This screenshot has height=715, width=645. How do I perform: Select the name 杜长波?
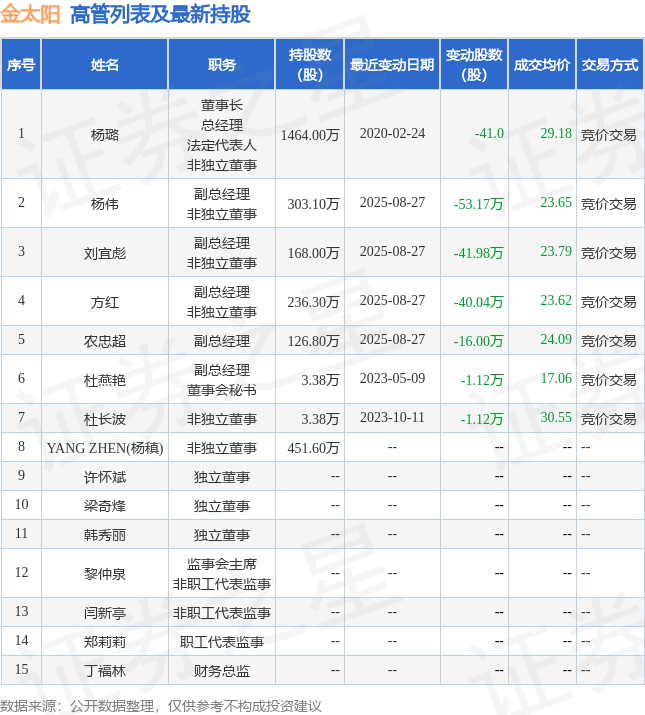click(104, 419)
